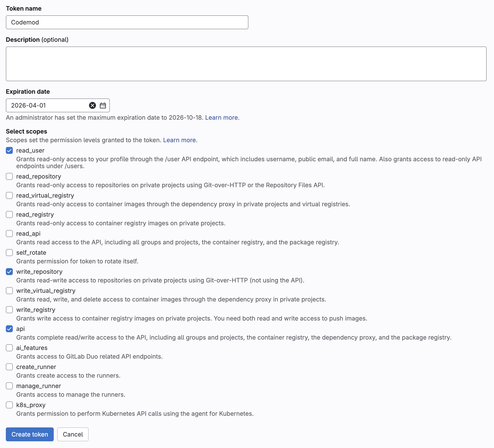Clear the expiration date value

pos(92,105)
